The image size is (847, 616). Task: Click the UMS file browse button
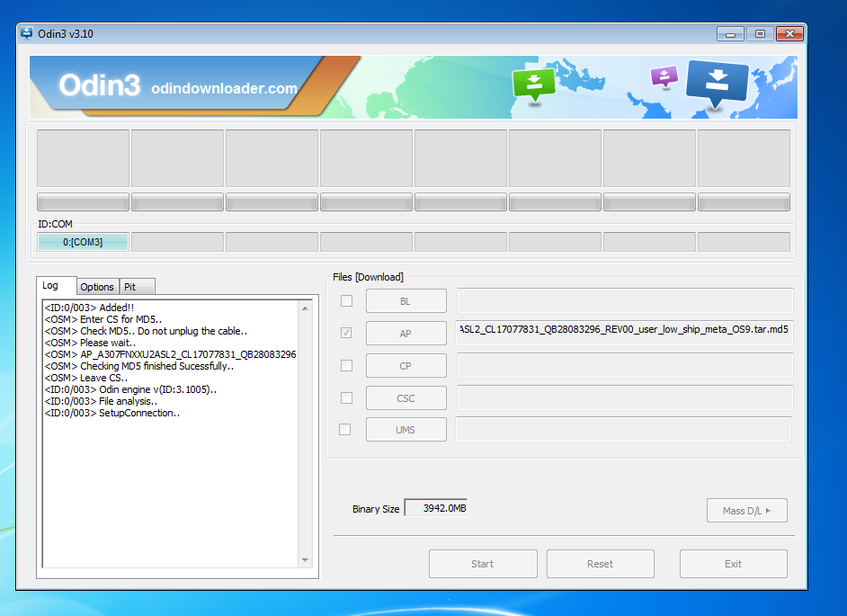pyautogui.click(x=406, y=430)
